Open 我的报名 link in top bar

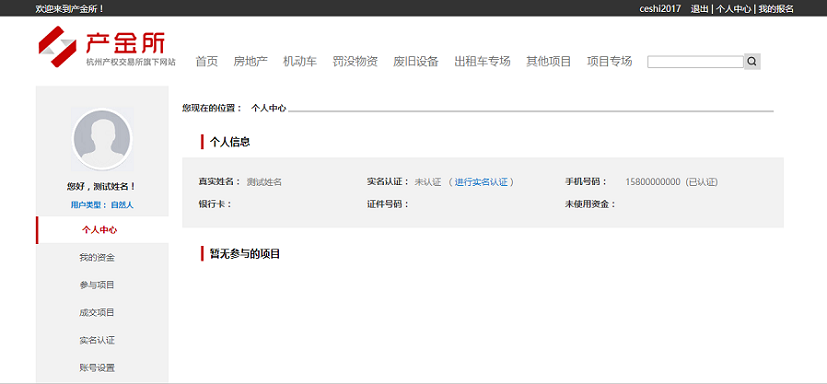[x=776, y=9]
